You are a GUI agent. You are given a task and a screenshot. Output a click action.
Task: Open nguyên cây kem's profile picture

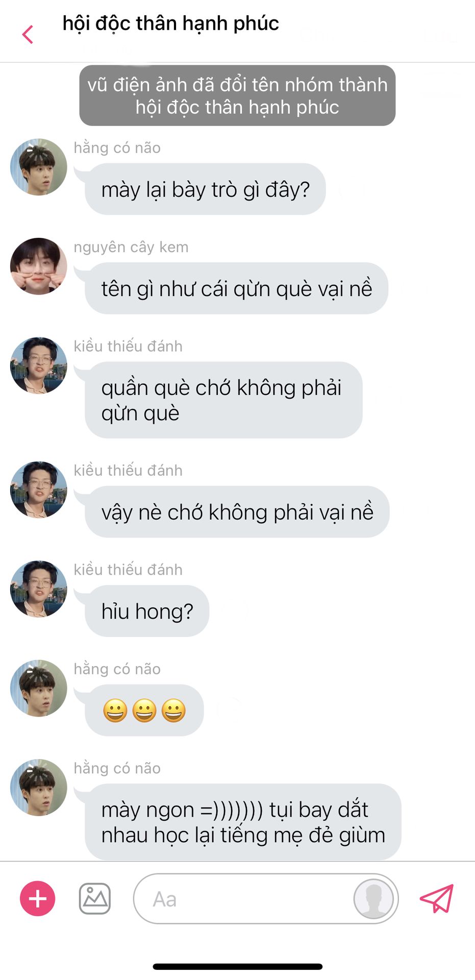(39, 266)
